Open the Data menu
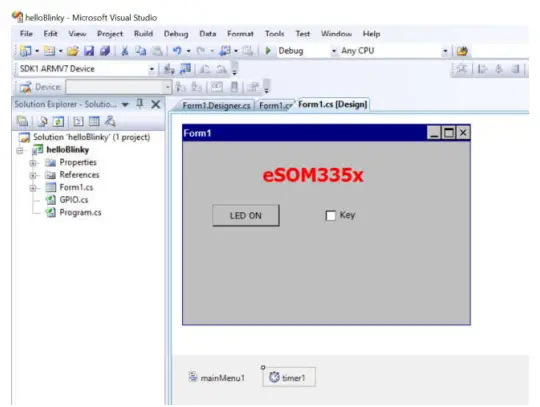The width and height of the screenshot is (540, 407). click(208, 34)
